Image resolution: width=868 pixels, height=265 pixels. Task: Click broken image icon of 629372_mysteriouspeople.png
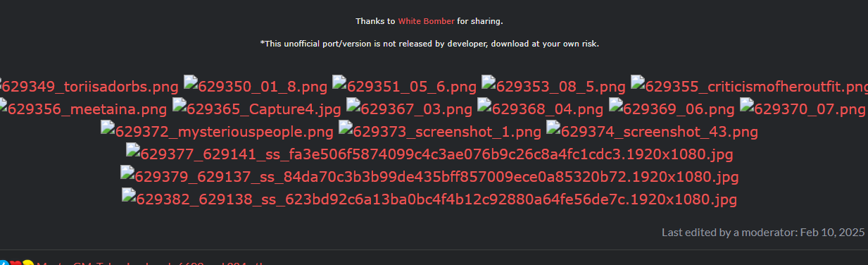(x=108, y=128)
